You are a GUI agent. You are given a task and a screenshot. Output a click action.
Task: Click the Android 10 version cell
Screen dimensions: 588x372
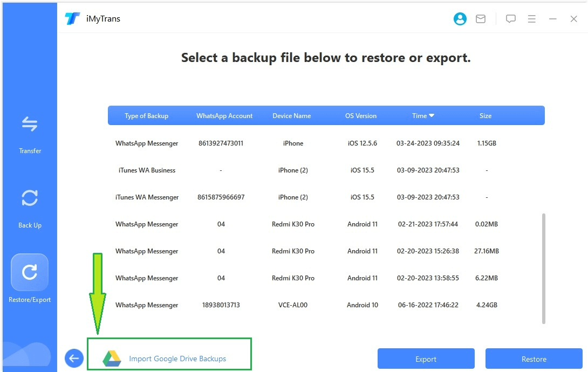pos(363,305)
